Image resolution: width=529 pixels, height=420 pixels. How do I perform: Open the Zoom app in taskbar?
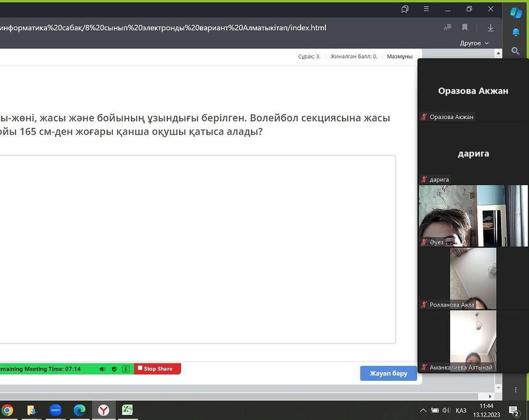click(55, 410)
